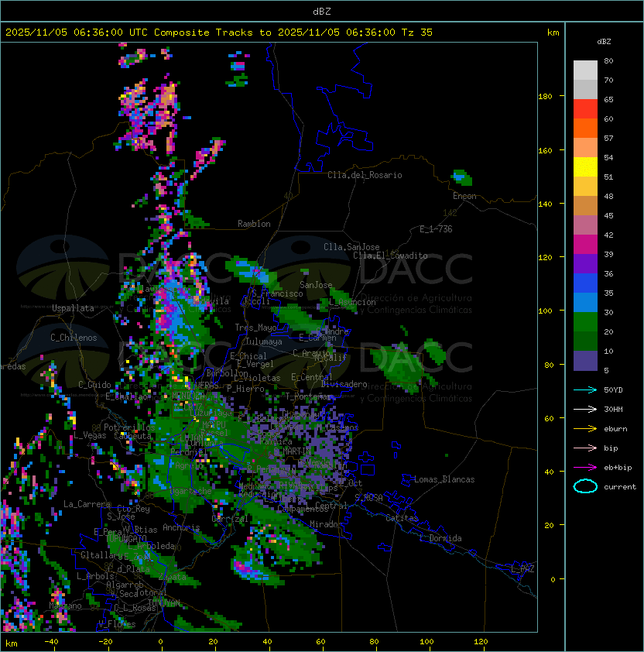
Task: Click the '180' tick on the vertical axis
Action: pyautogui.click(x=545, y=97)
